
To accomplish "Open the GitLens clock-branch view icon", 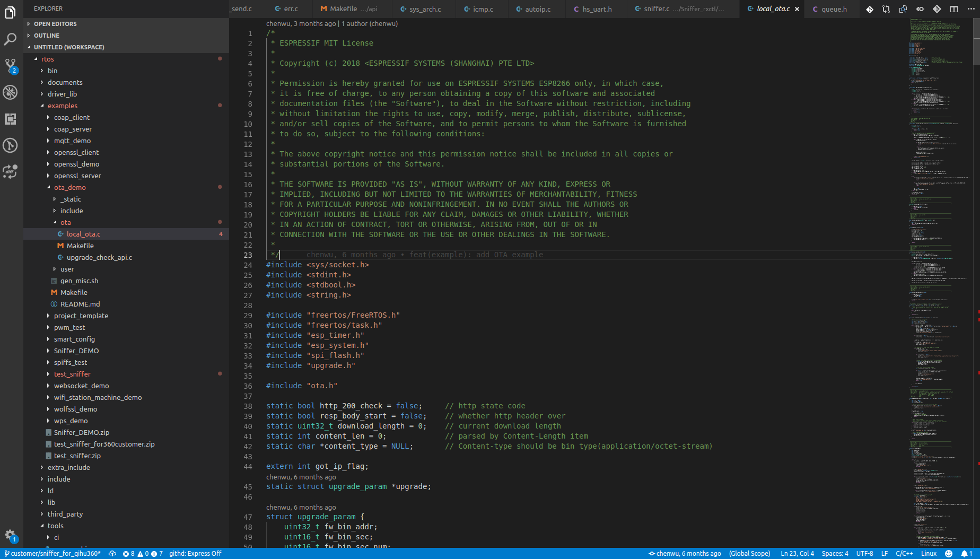I will coord(10,145).
